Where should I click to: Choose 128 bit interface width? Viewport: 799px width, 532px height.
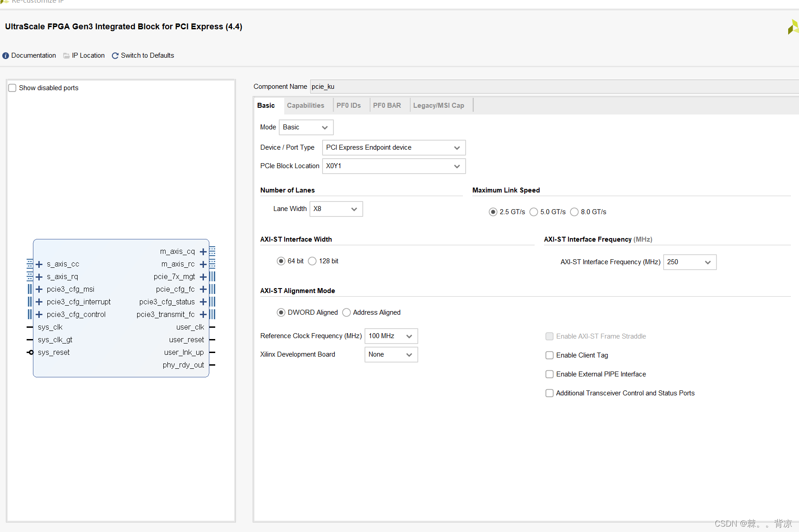coord(312,261)
